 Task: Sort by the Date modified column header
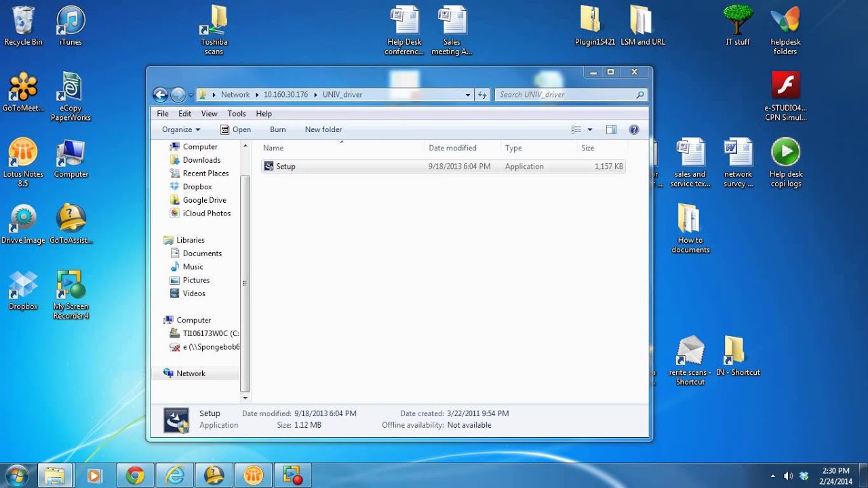(462, 148)
